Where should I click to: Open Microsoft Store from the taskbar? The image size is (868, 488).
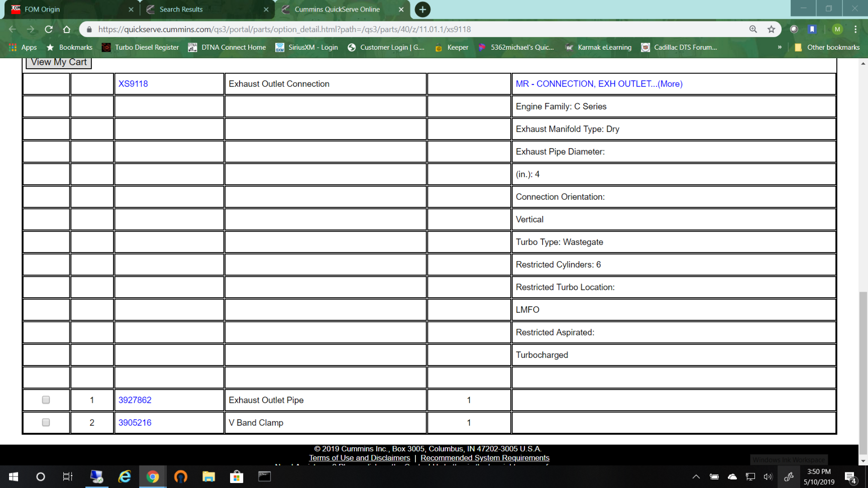pyautogui.click(x=237, y=476)
